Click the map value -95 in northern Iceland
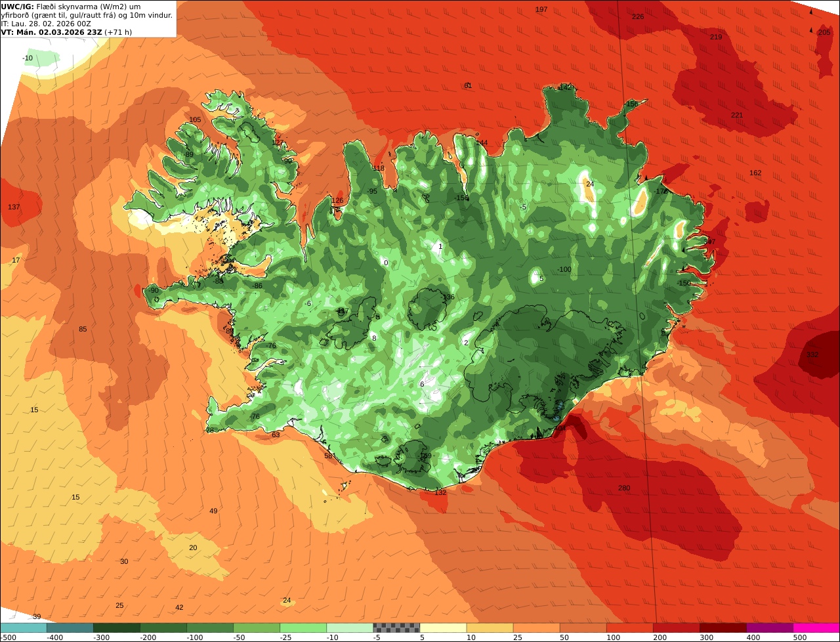This screenshot has width=840, height=642. pyautogui.click(x=372, y=191)
